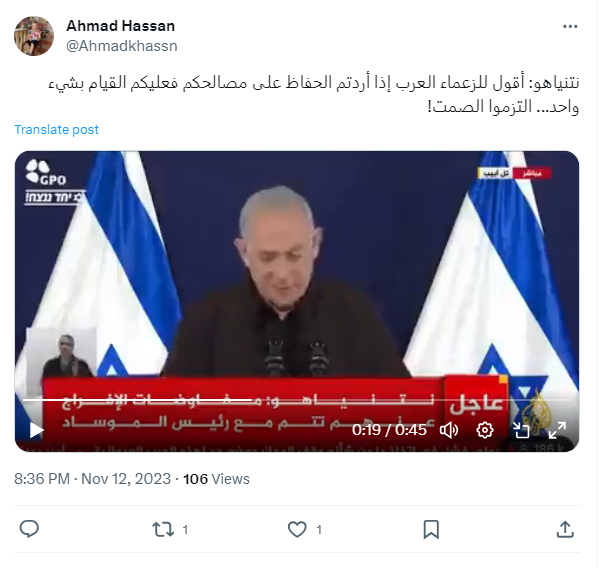Viewport: 607px width, 568px height.
Task: Open video settings gear icon
Action: click(485, 430)
